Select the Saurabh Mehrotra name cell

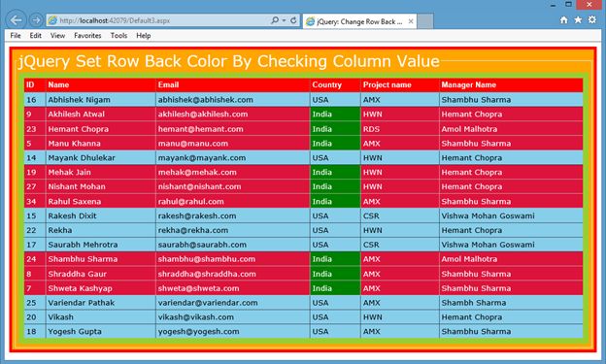coord(100,245)
